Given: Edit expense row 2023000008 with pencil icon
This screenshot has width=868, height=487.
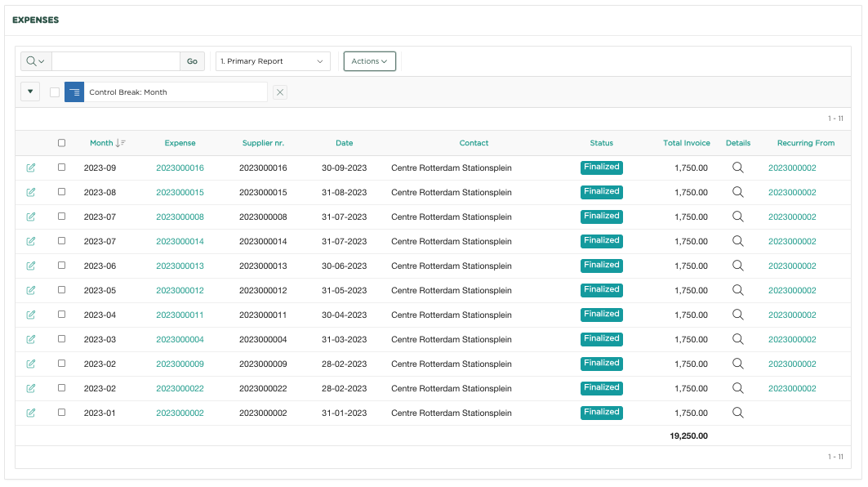Looking at the screenshot, I should [31, 217].
